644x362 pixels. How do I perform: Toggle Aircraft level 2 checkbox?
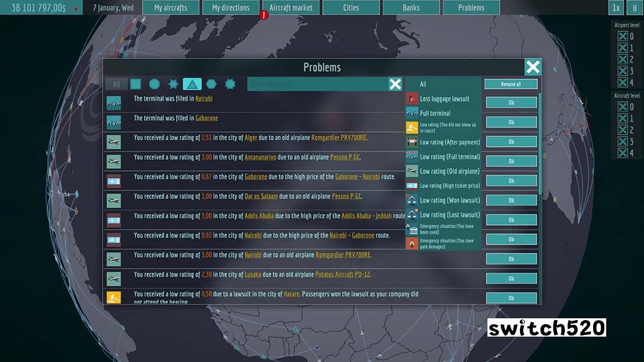(x=623, y=130)
